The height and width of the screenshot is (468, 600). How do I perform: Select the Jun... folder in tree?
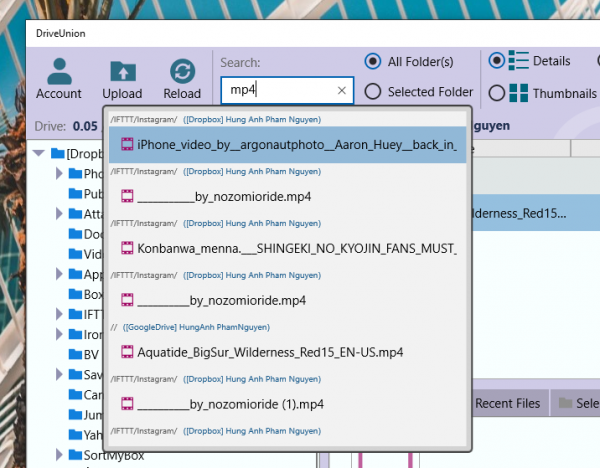86,414
